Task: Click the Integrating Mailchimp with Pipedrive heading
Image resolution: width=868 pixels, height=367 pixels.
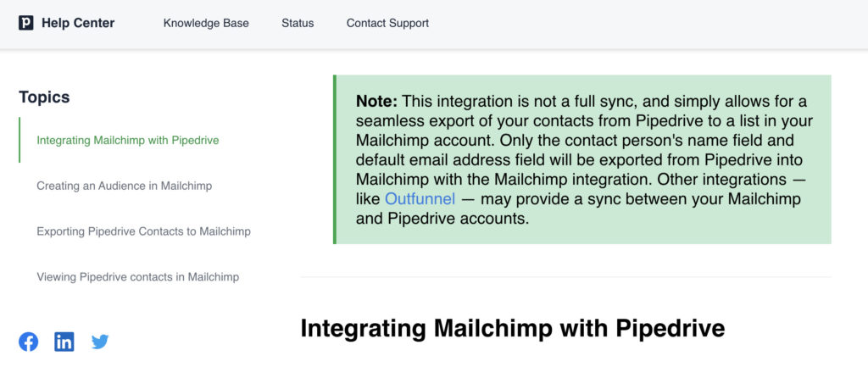Action: pyautogui.click(x=513, y=328)
